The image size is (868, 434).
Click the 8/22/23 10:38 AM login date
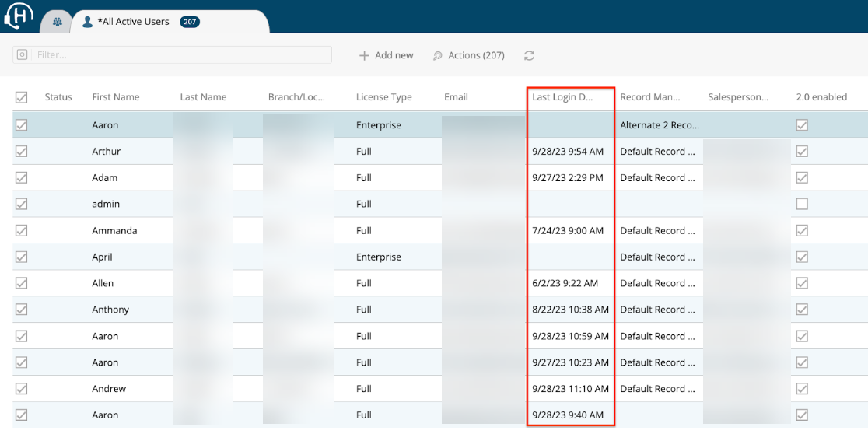[570, 310]
